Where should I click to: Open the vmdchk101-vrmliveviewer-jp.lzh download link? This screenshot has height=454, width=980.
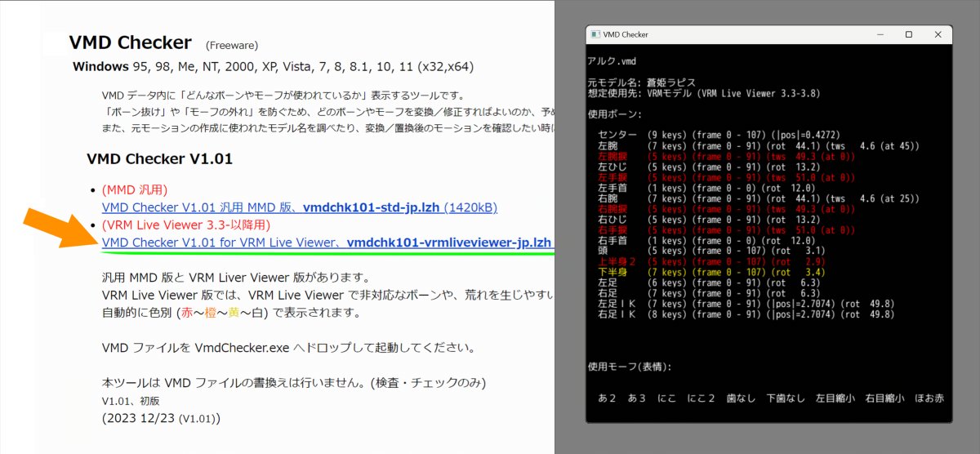point(328,242)
